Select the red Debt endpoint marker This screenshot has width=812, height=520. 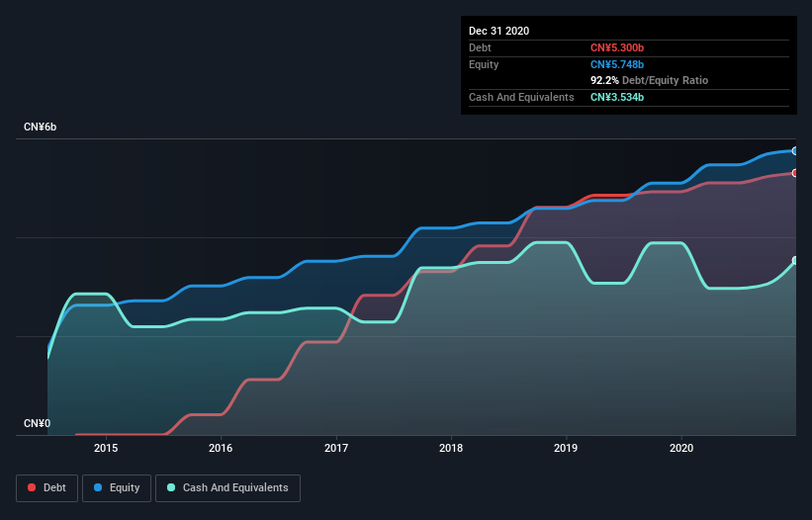point(795,173)
